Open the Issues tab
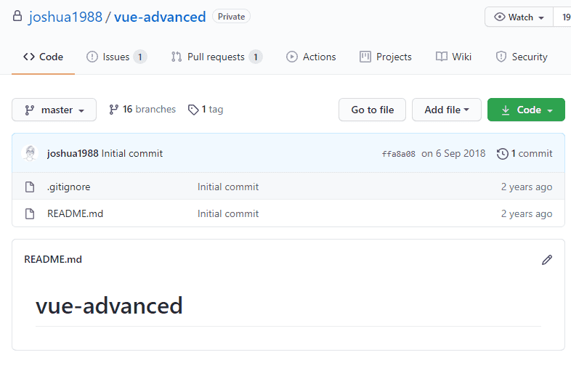The height and width of the screenshot is (392, 571). click(116, 57)
